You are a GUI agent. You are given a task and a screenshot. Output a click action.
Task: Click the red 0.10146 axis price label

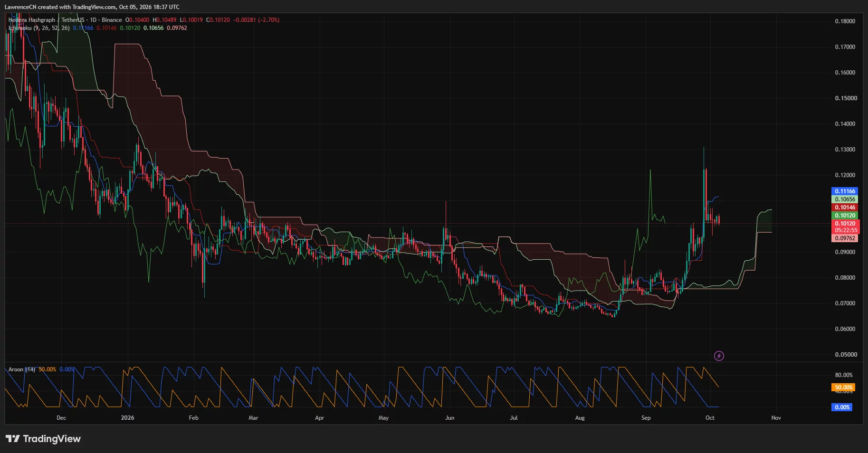[845, 208]
